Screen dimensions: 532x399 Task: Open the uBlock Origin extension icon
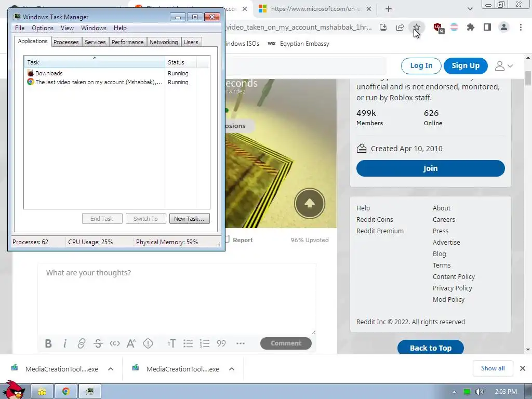pyautogui.click(x=438, y=28)
